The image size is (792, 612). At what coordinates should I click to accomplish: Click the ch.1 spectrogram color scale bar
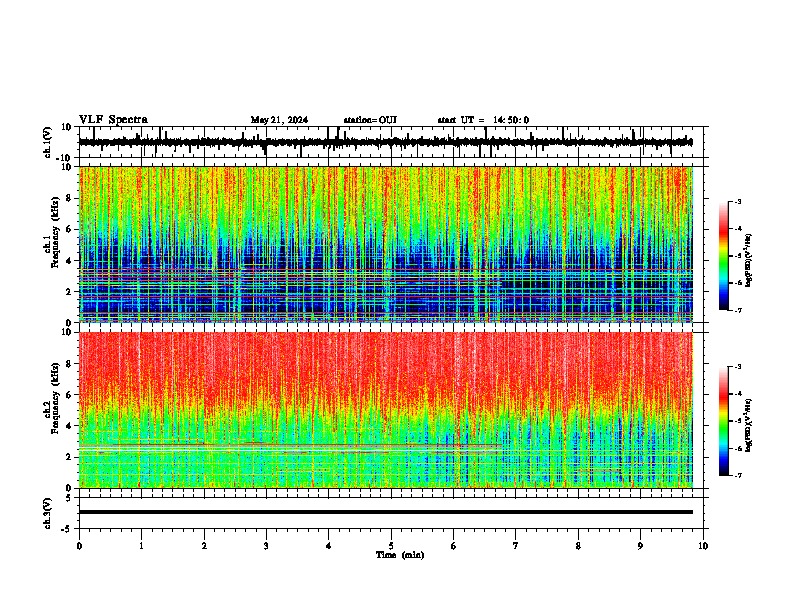(x=724, y=256)
